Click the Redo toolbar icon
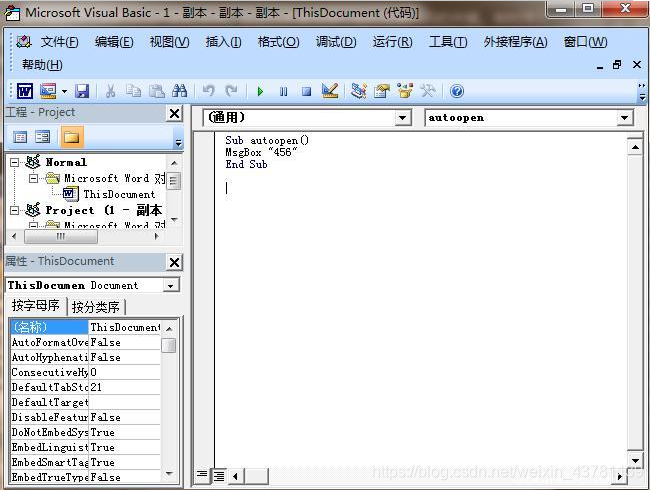Screen dimensions: 653x490 tap(231, 91)
